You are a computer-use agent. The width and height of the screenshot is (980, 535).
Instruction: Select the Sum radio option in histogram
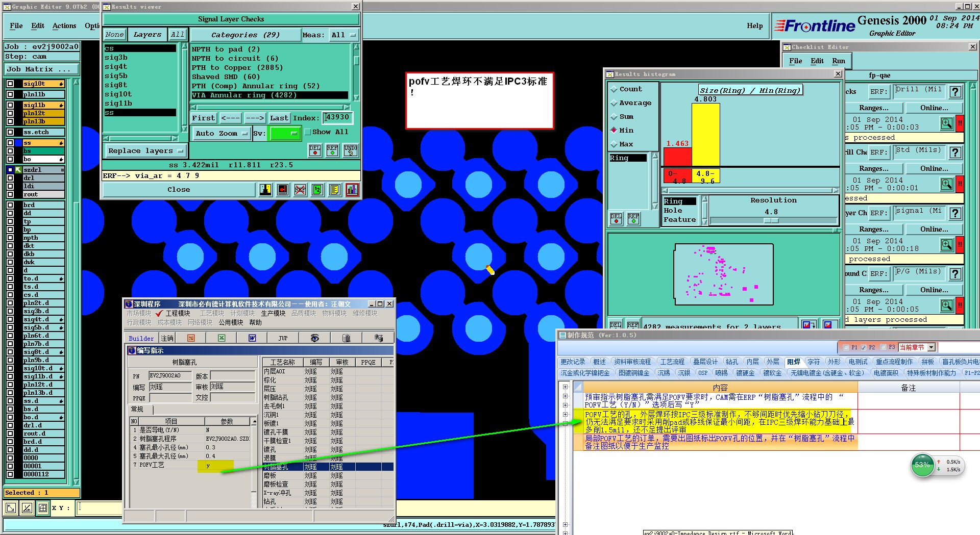pyautogui.click(x=614, y=117)
